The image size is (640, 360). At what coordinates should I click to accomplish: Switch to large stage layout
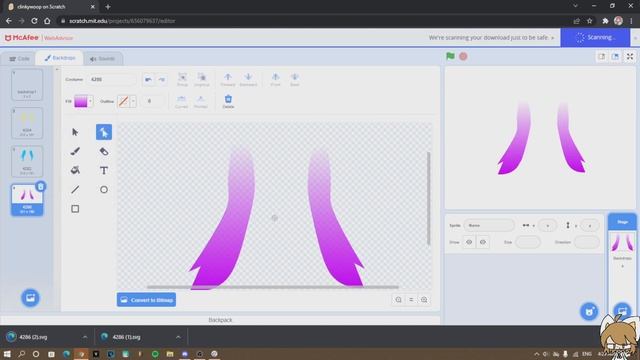tap(615, 56)
